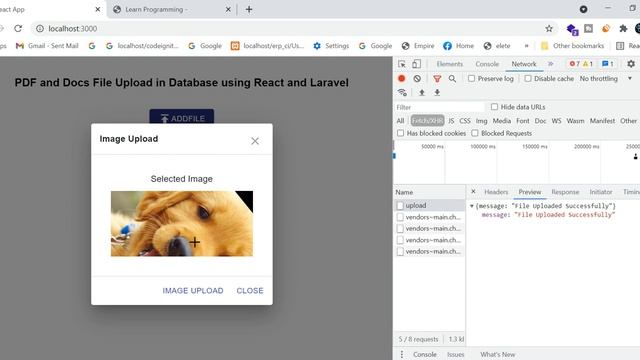Open messages issue badge in DevTools
The image size is (640, 360).
[608, 64]
